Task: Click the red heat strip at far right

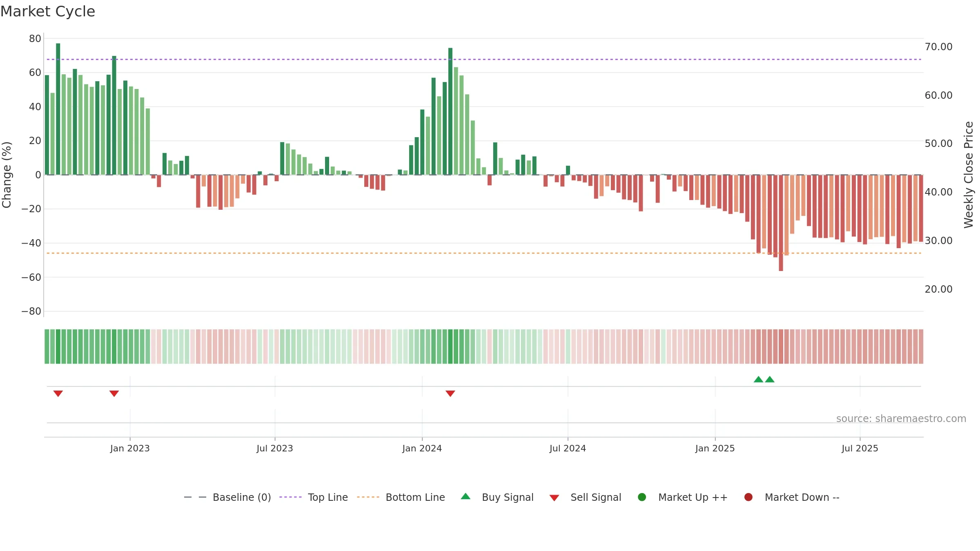Action: click(921, 347)
